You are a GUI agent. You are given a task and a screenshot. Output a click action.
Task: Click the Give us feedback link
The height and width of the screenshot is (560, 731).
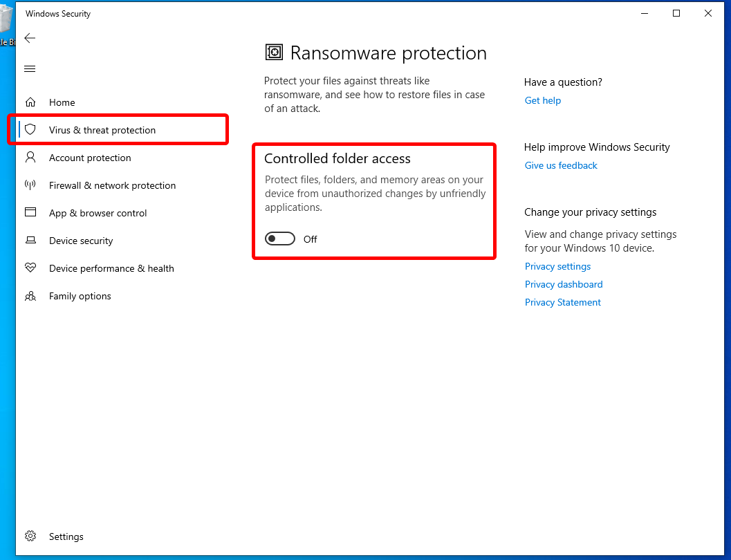pos(561,165)
